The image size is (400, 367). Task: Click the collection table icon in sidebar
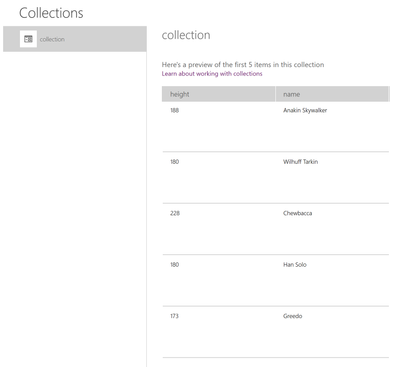(x=28, y=39)
